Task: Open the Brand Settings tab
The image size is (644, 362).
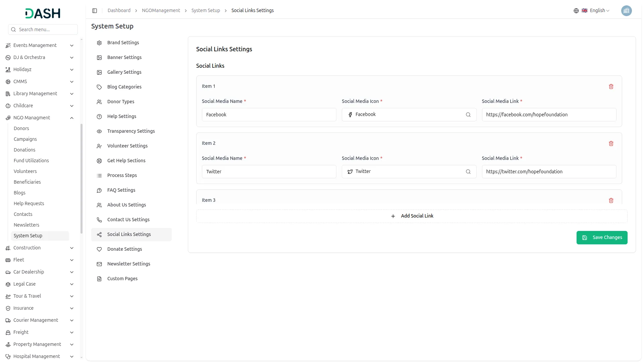Action: (123, 43)
